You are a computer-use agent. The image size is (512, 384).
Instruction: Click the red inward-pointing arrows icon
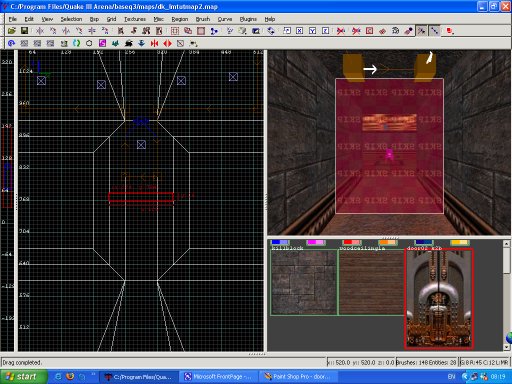coord(154,43)
